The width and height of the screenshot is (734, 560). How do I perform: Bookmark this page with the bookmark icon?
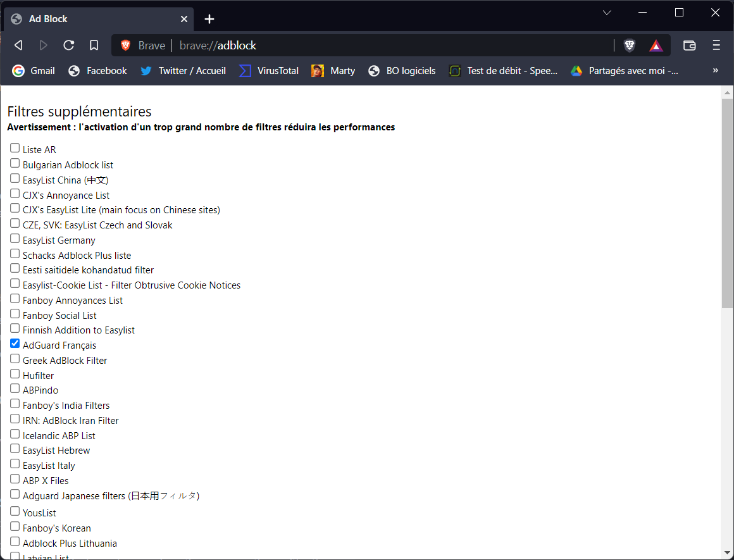click(x=94, y=46)
